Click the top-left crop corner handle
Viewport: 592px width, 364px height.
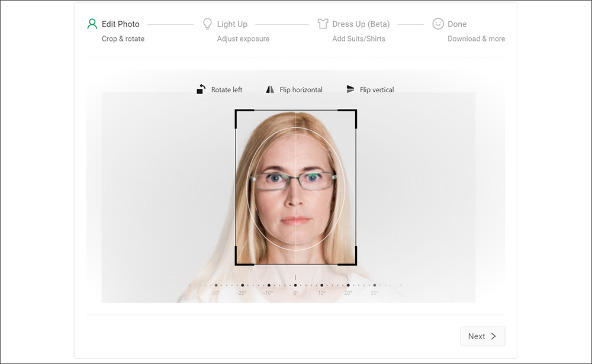(239, 112)
